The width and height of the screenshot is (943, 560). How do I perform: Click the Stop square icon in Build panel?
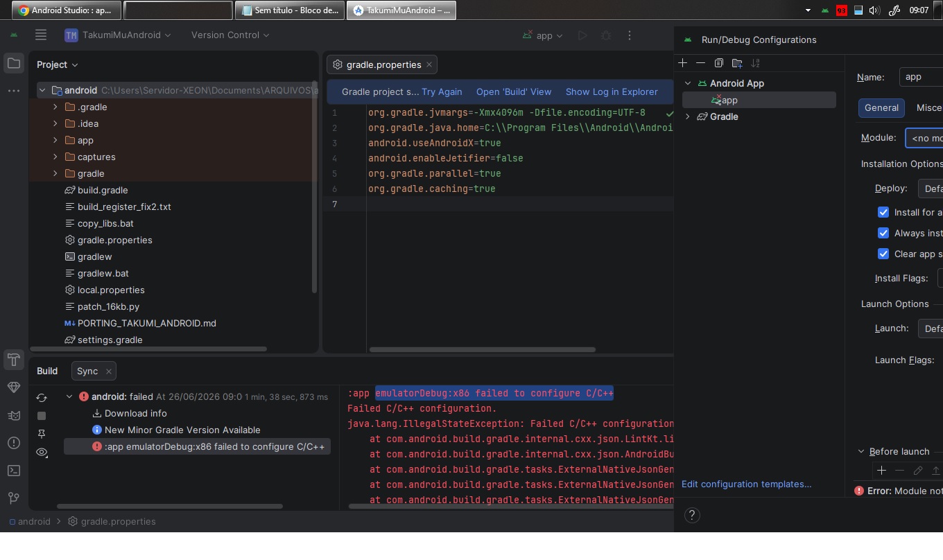point(42,416)
